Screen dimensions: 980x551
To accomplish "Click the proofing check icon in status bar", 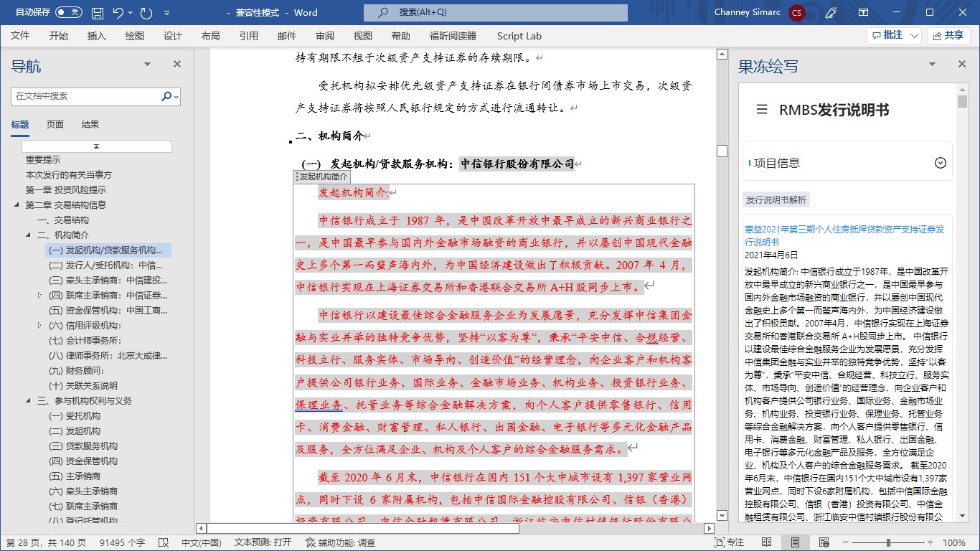I will 163,543.
